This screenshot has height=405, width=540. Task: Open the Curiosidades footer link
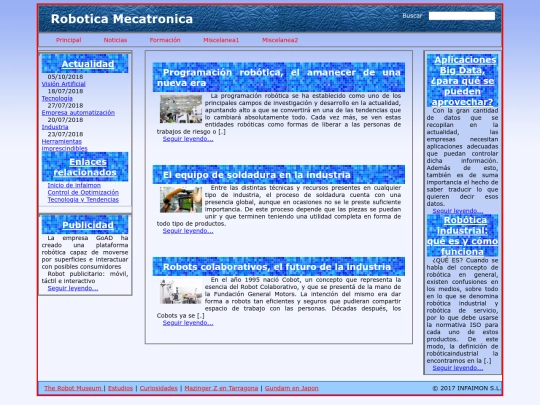[158, 388]
